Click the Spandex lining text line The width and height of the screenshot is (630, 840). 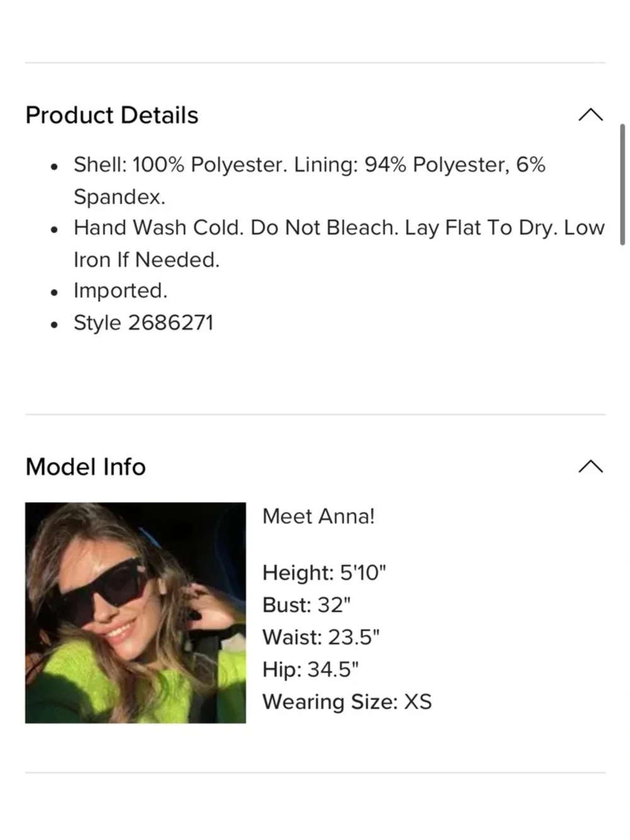point(120,197)
